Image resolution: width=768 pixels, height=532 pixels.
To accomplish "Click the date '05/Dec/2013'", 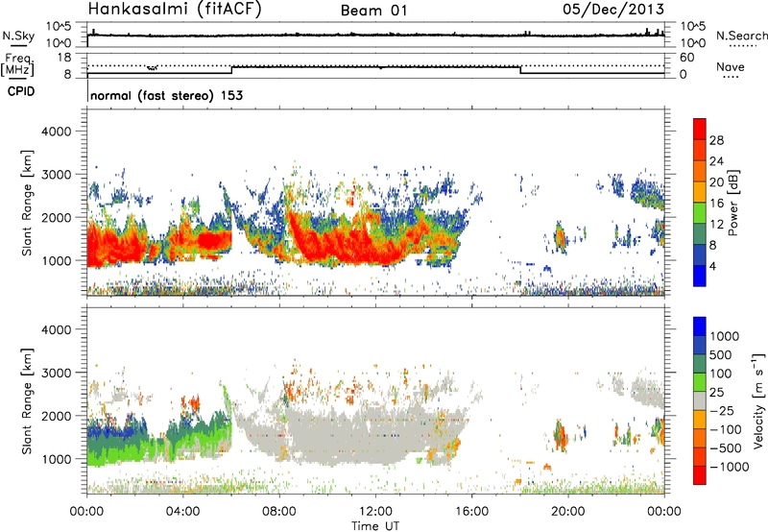I will pyautogui.click(x=613, y=9).
